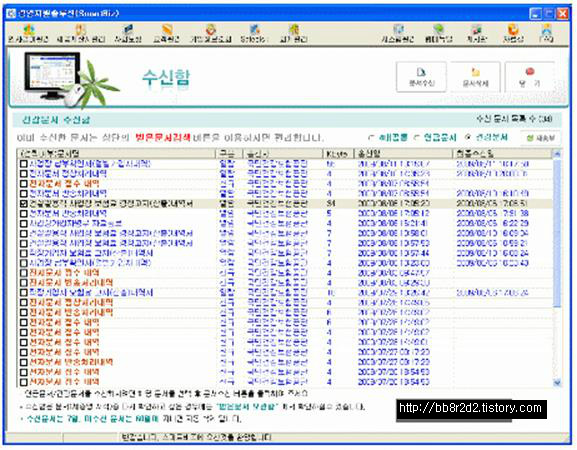Open the 인사급여관리 toolbar icon
The width and height of the screenshot is (577, 450).
tap(28, 34)
